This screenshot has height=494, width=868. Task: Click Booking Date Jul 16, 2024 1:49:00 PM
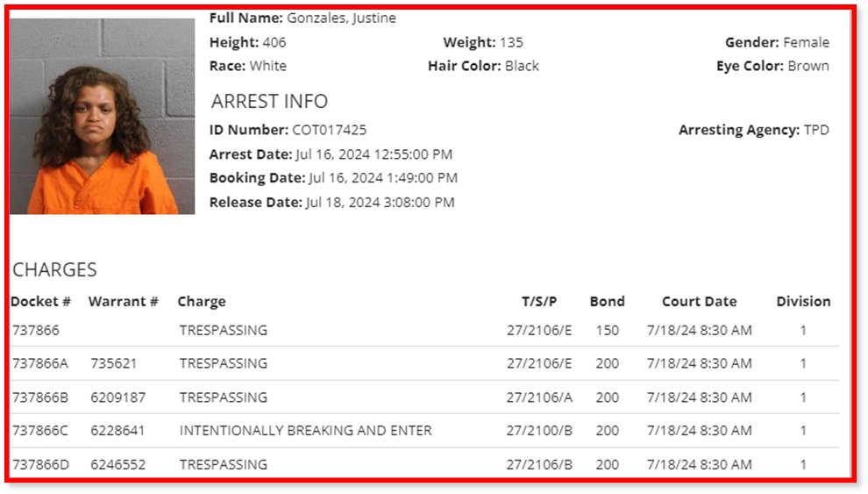coord(383,178)
